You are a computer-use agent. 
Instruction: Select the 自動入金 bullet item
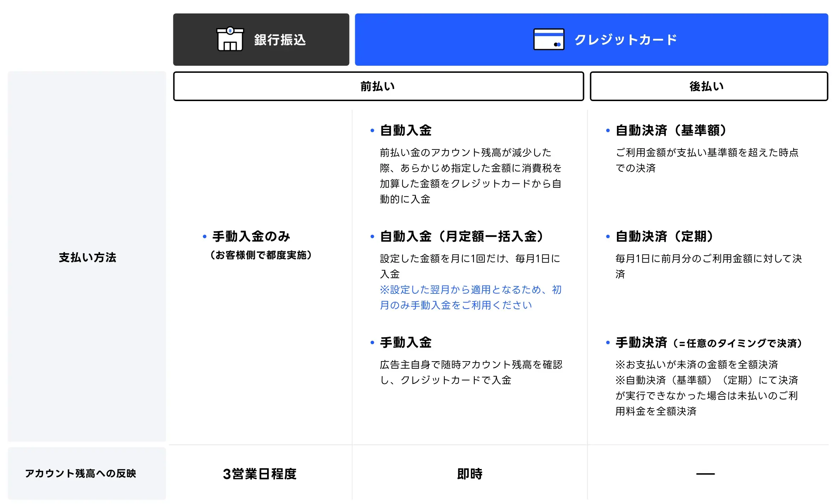[405, 130]
